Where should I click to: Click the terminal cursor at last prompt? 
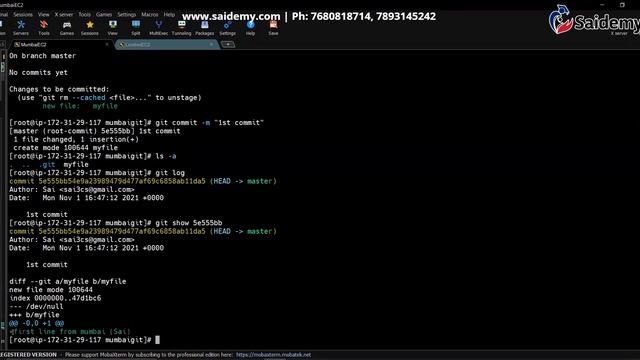click(158, 340)
